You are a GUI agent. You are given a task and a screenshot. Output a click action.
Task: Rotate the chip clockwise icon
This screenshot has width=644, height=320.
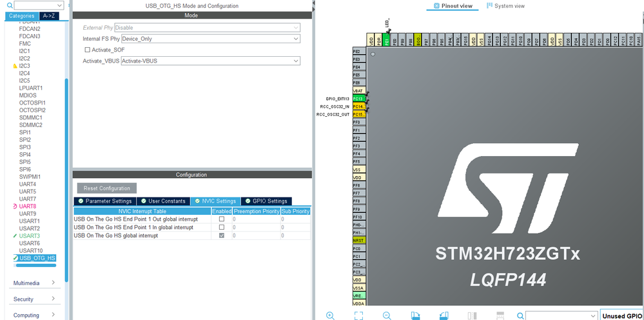415,315
